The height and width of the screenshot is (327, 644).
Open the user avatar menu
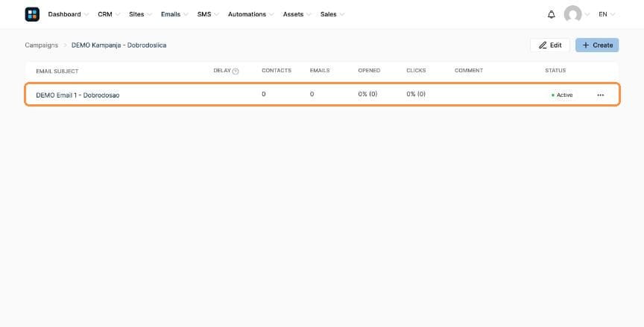coord(572,14)
